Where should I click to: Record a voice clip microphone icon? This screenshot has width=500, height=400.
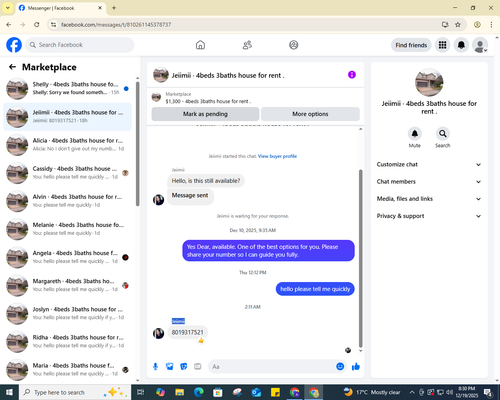tap(155, 367)
